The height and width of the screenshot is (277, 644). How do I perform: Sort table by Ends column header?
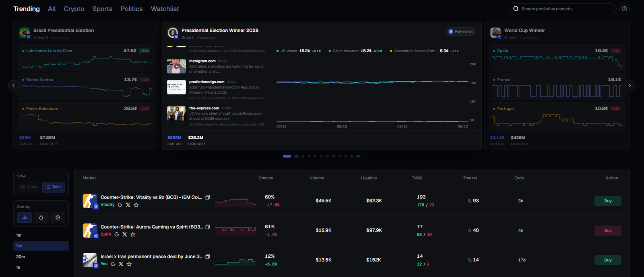click(x=519, y=178)
